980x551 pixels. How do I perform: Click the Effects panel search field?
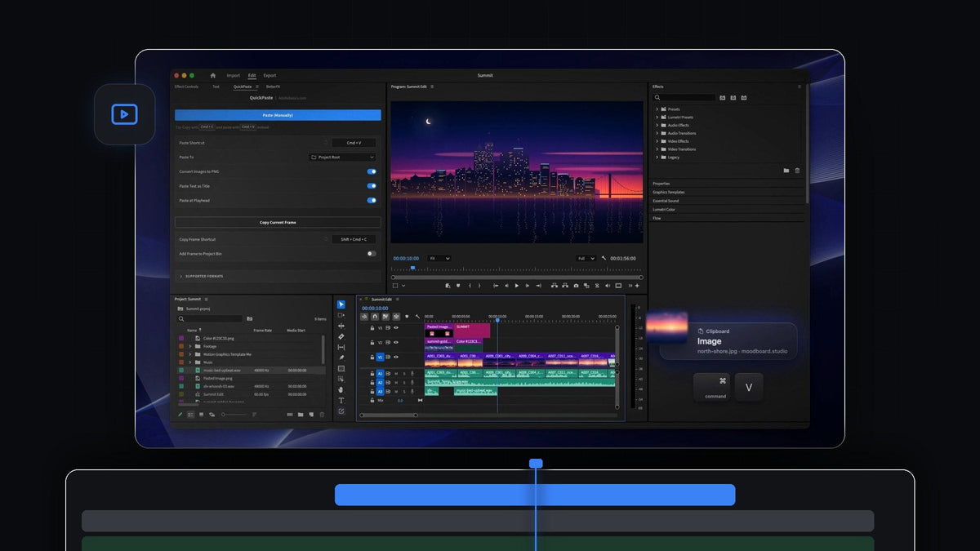click(x=685, y=98)
